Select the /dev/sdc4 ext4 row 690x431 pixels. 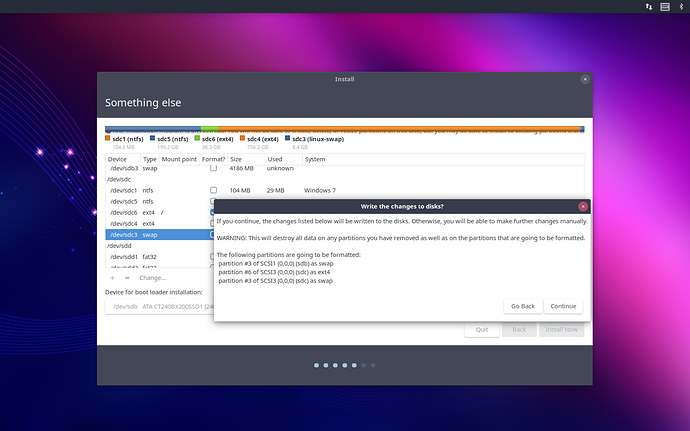[160, 223]
